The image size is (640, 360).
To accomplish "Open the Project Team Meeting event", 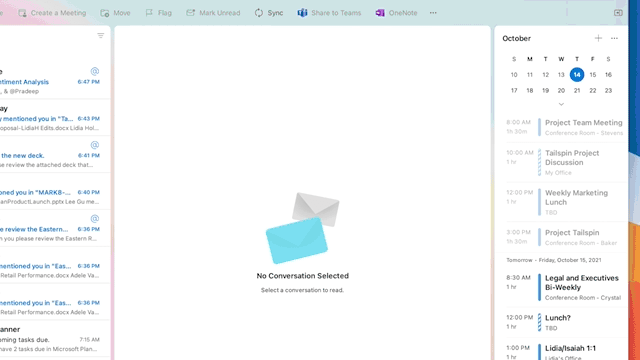I will (565, 127).
